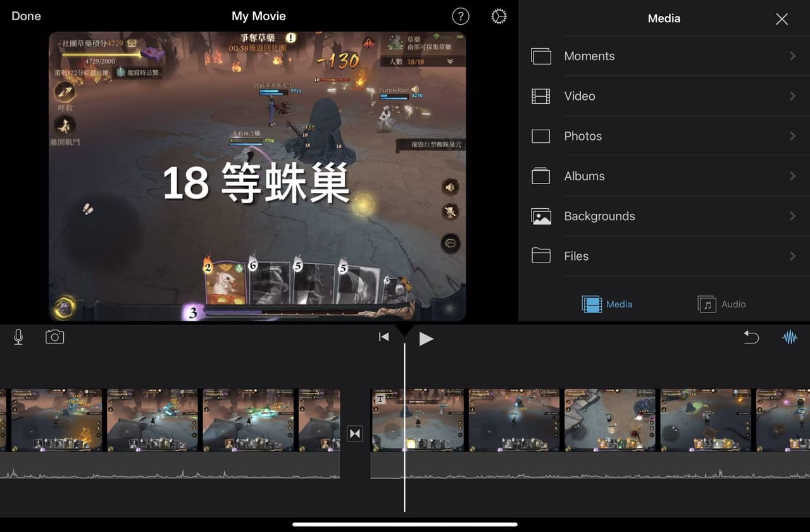Tap the 18 等蛛巢 title in preview
This screenshot has height=532, width=810.
[256, 184]
